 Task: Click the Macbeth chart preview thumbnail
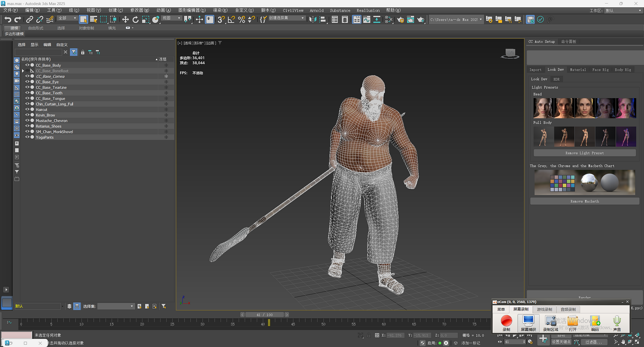coord(584,182)
